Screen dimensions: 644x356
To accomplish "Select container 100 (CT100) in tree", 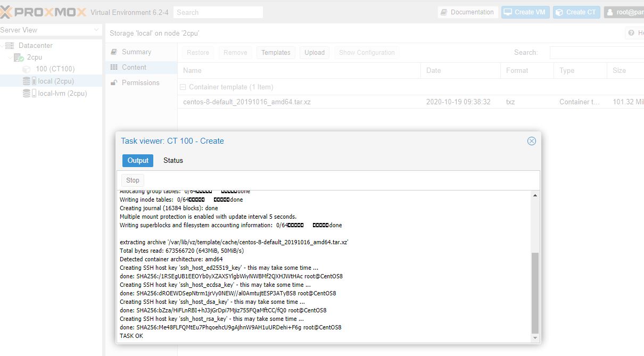I will pos(55,69).
